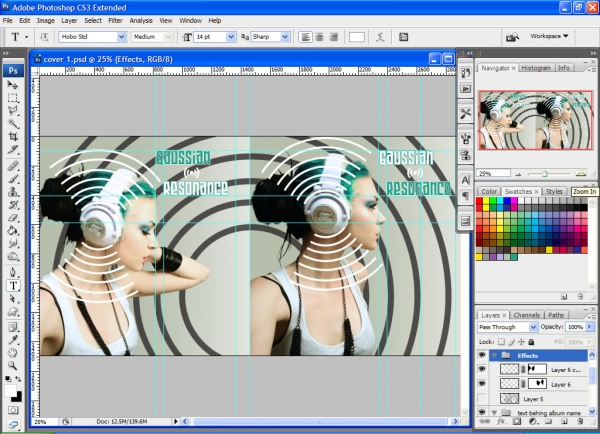Click the navigator zoom percentage field
The width and height of the screenshot is (600, 434).
click(493, 174)
